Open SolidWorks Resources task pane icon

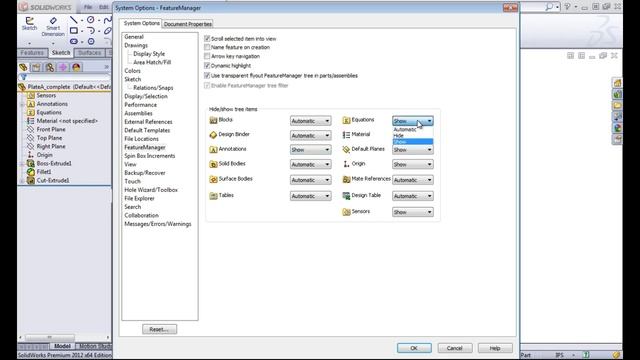pos(617,83)
